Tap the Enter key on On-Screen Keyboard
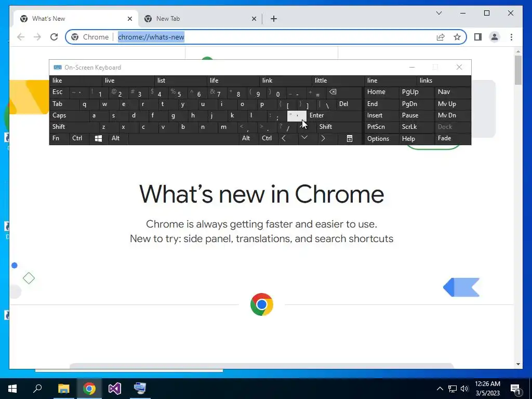Viewport: 532px width, 399px height. point(335,115)
